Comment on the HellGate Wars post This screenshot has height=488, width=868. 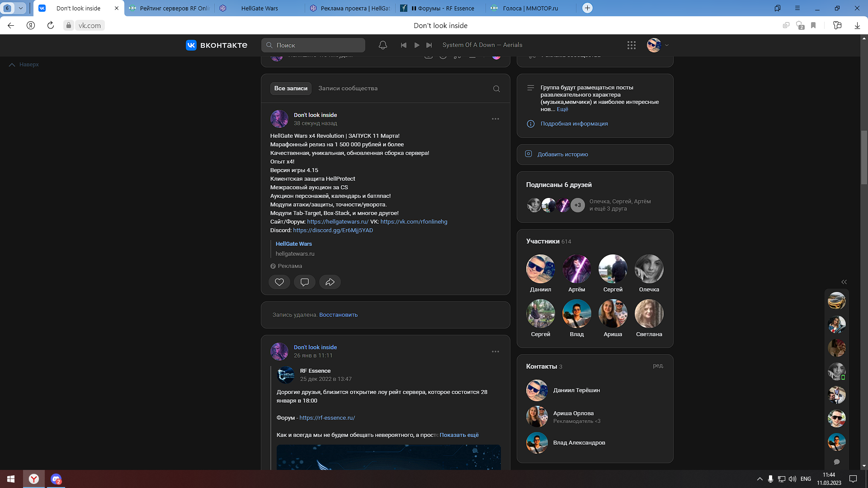coord(305,282)
